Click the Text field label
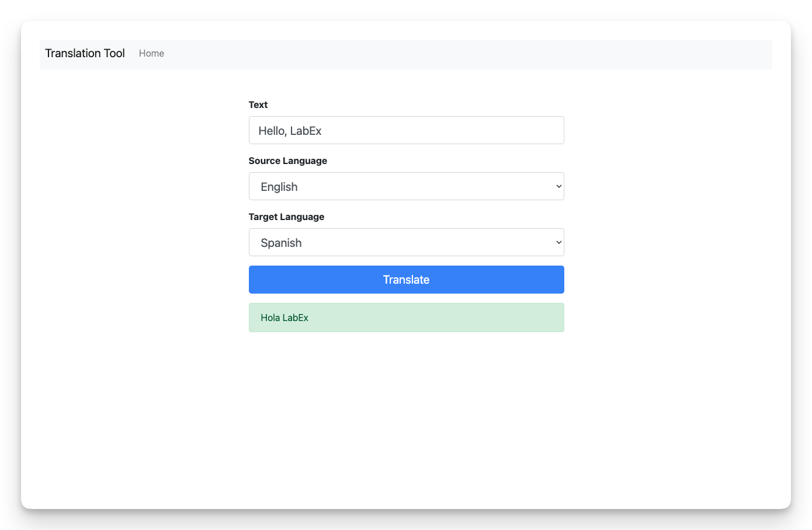 pyautogui.click(x=258, y=104)
